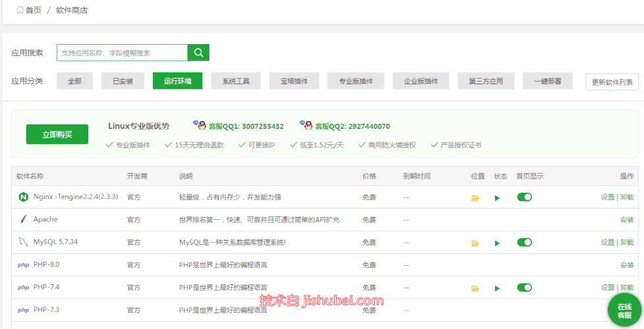This screenshot has width=644, height=329.
Task: Click the PHP-8.0 software name
Action: pyautogui.click(x=46, y=264)
